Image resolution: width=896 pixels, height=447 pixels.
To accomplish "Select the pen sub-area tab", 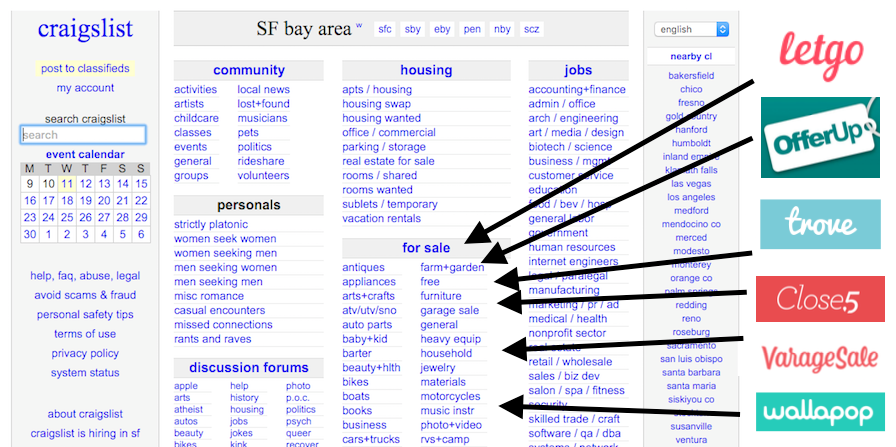I will 472,29.
